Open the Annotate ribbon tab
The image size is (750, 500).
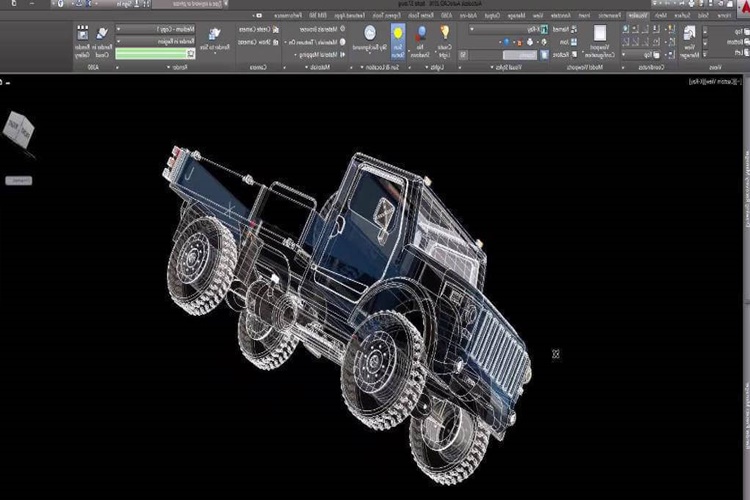[561, 16]
